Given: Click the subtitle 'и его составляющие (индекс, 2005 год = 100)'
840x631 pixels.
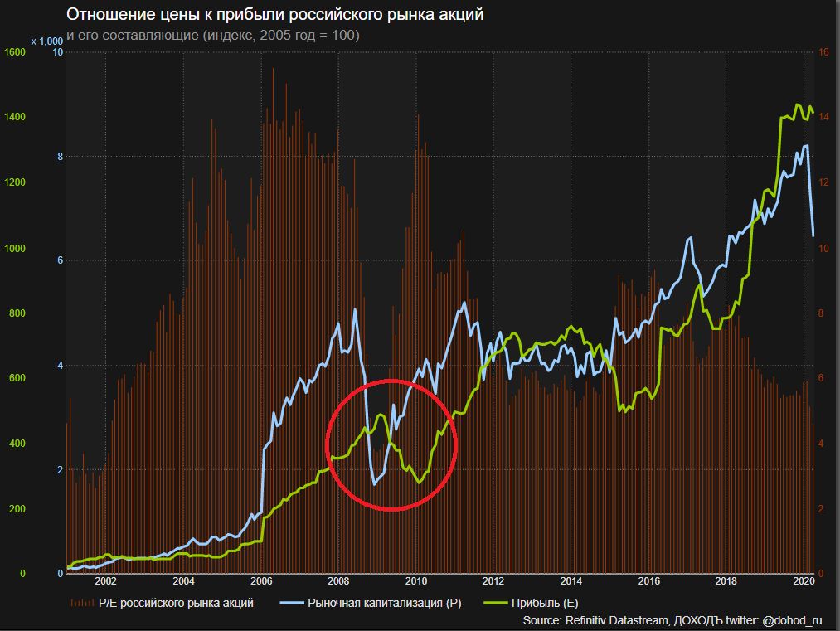Looking at the screenshot, I should 213,36.
